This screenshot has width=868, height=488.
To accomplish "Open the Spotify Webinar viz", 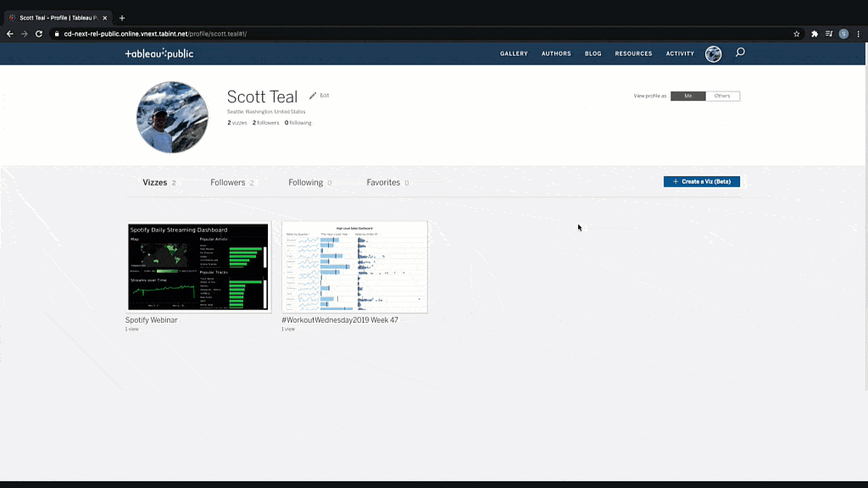I will [198, 267].
